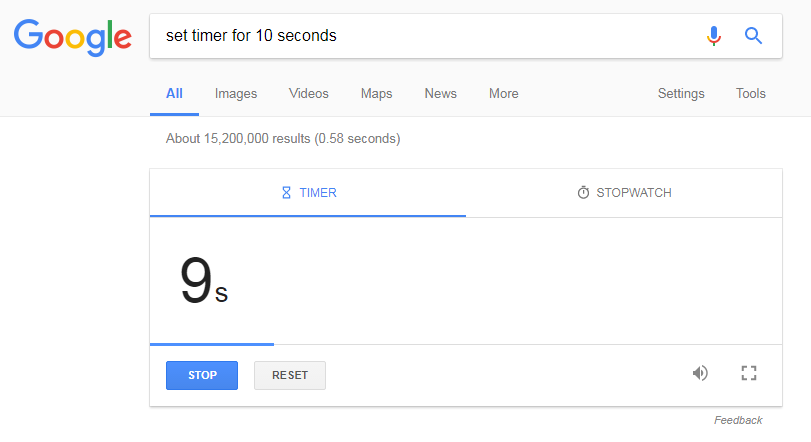This screenshot has height=442, width=811.
Task: Show News search results
Action: tap(440, 94)
